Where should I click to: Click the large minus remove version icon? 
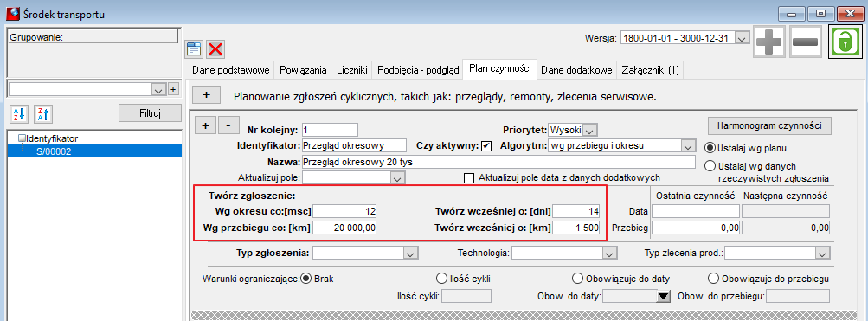pos(806,42)
